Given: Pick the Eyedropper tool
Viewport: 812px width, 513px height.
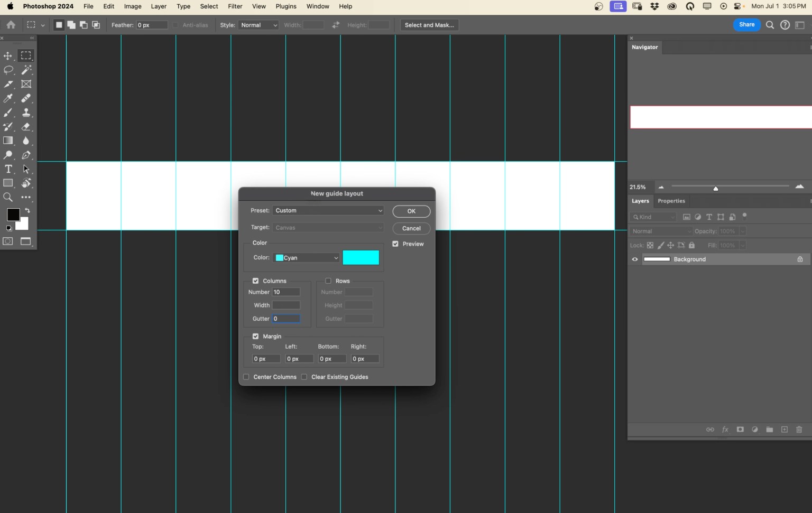Looking at the screenshot, I should point(8,98).
